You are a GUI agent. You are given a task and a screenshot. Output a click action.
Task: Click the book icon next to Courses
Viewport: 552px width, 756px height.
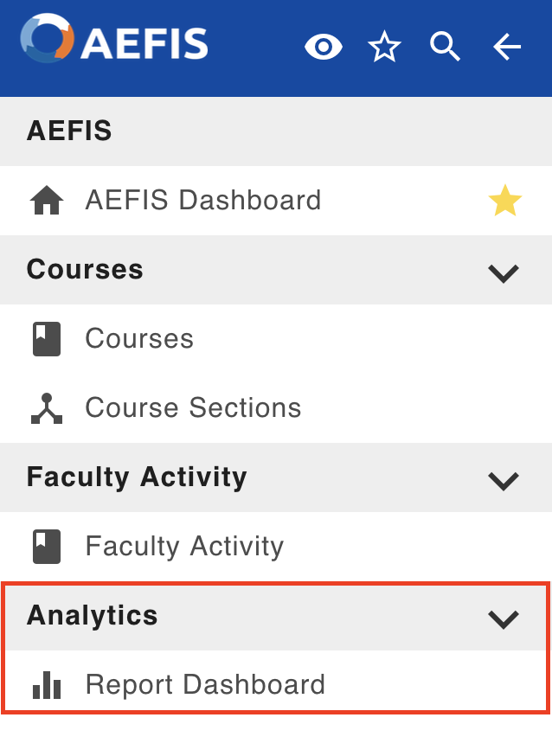tap(47, 339)
